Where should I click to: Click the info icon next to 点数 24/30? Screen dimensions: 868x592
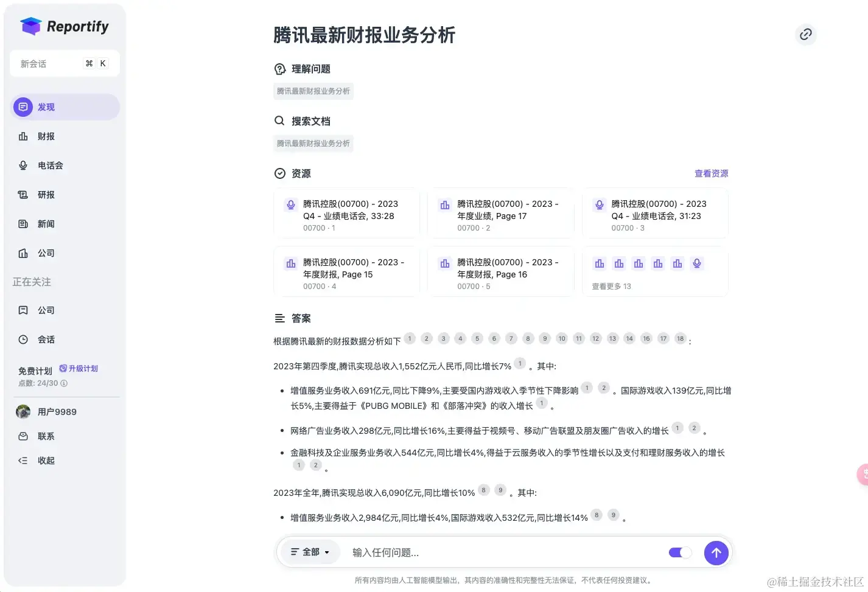pos(64,383)
